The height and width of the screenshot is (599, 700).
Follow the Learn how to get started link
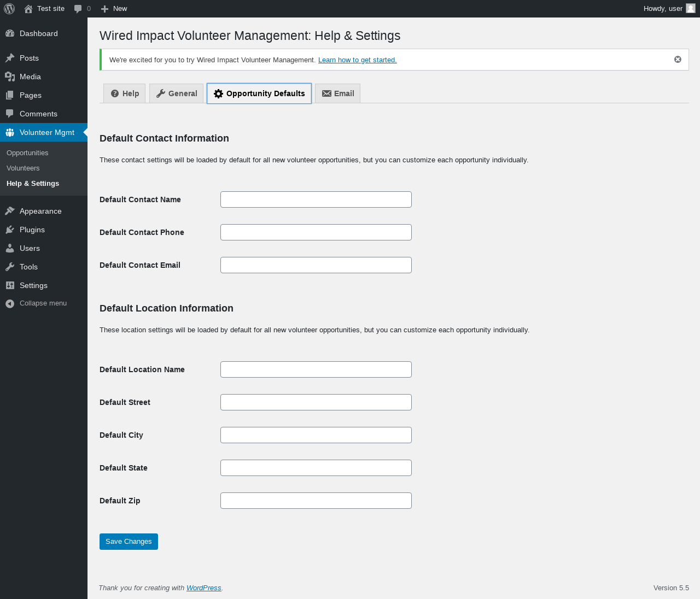point(357,60)
